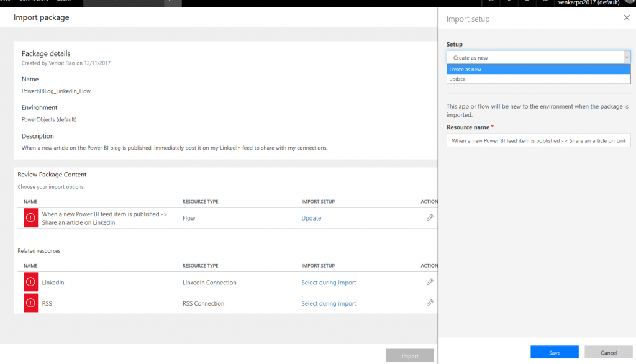This screenshot has width=636, height=364.
Task: Open the wrench action for the Flow row
Action: (x=430, y=218)
